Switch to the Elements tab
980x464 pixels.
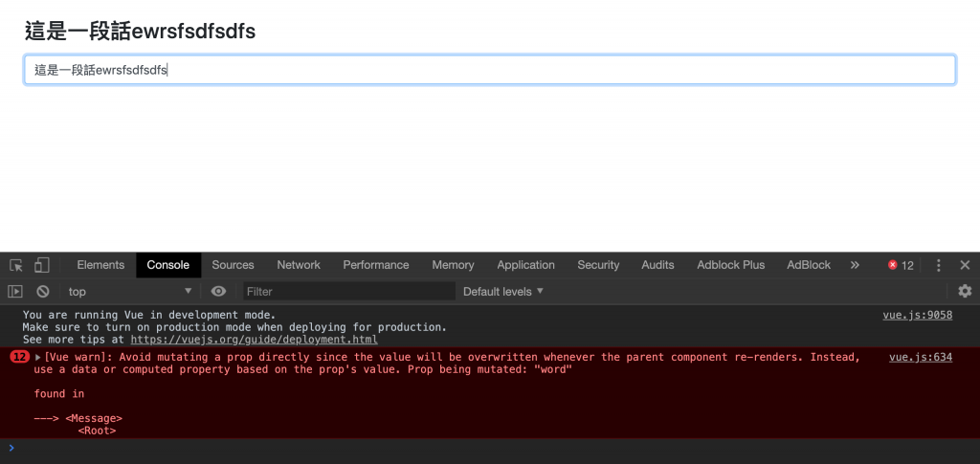pos(100,265)
